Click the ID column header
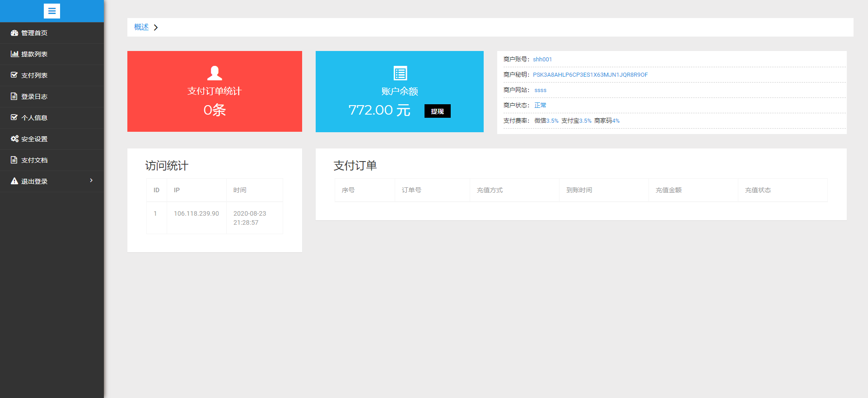The width and height of the screenshot is (868, 398). (156, 190)
